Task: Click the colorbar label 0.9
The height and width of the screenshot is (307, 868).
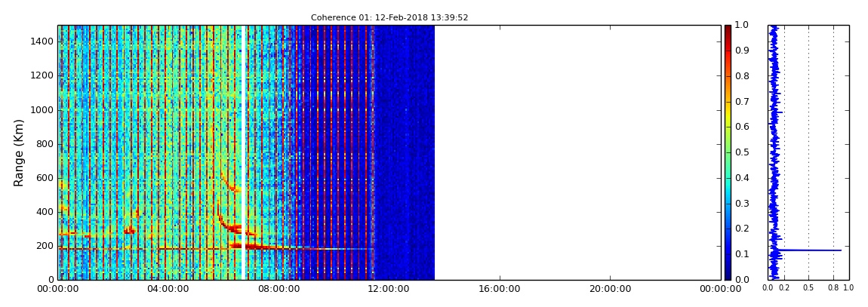Action: 740,51
